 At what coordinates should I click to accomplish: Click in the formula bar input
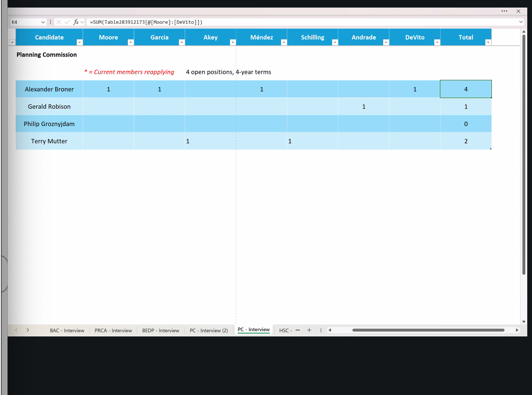(x=302, y=22)
